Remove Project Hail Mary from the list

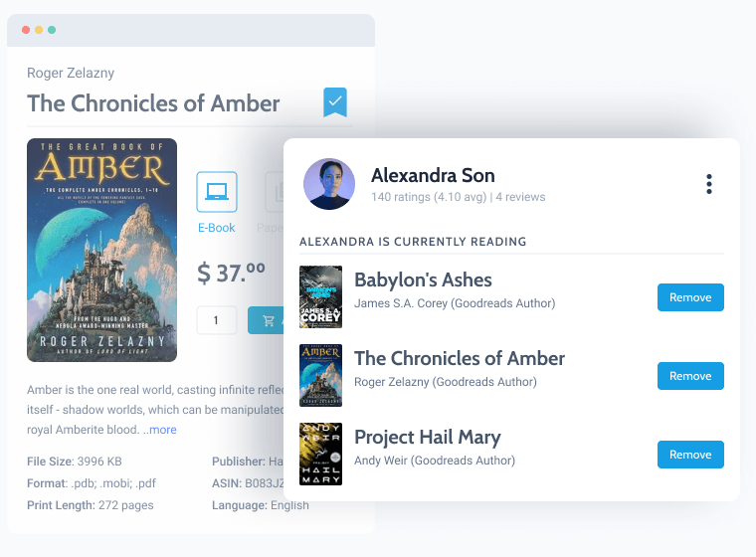coord(690,455)
